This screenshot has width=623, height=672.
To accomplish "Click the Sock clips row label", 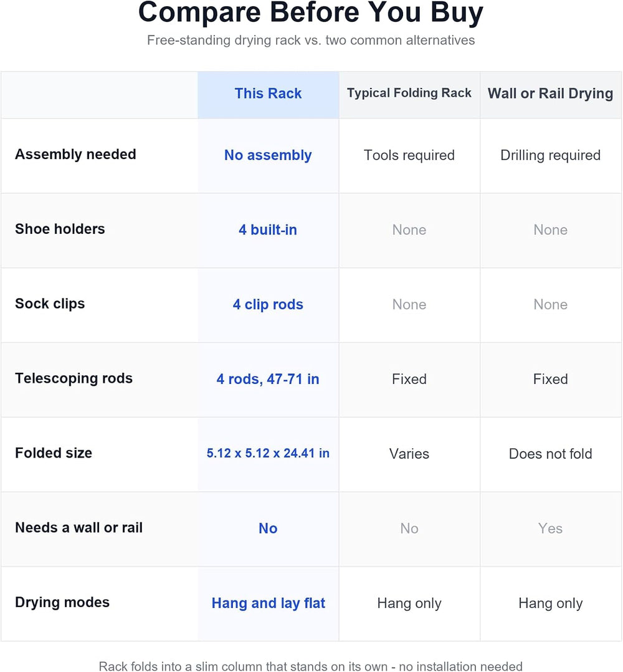I will pos(50,304).
